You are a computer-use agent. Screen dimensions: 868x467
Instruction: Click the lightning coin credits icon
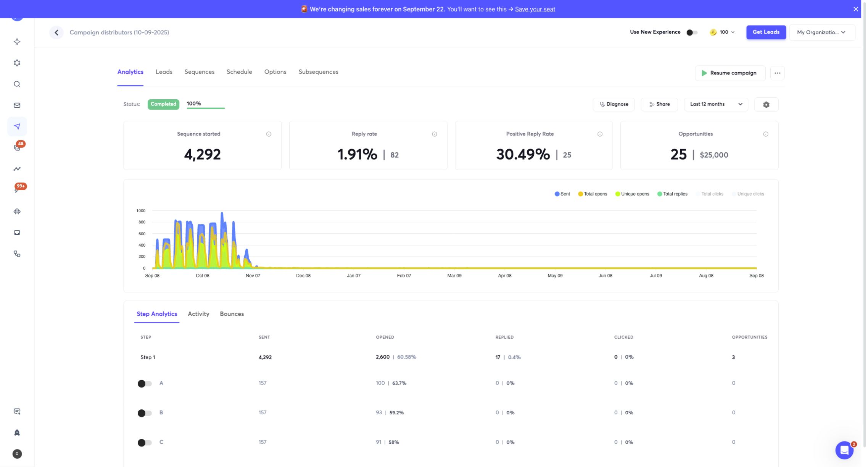point(713,32)
